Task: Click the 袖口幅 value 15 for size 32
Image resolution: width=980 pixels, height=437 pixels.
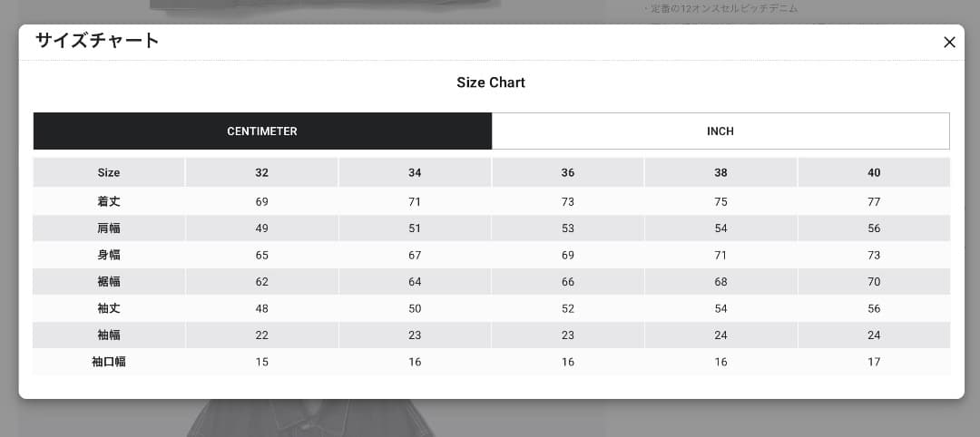Action: point(262,362)
